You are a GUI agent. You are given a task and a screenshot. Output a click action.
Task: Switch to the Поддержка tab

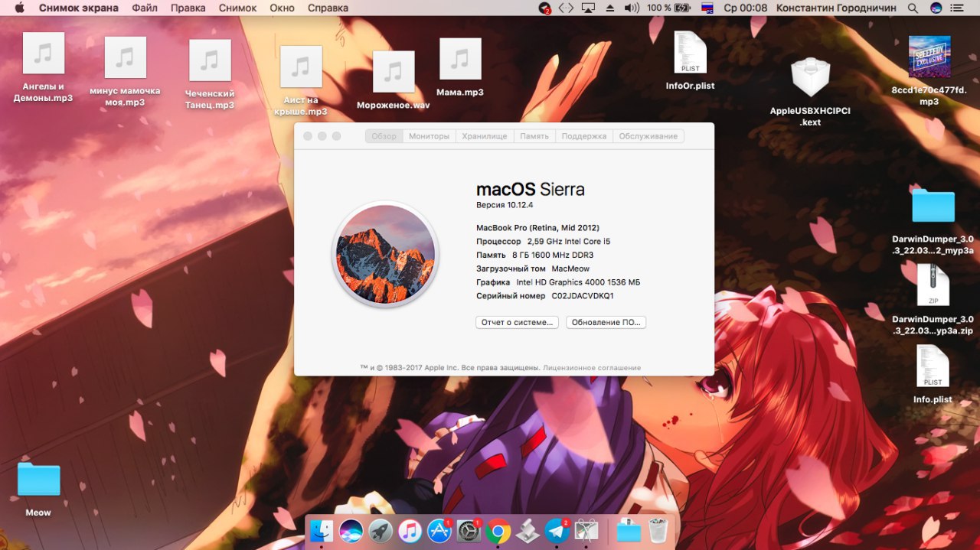click(x=584, y=136)
